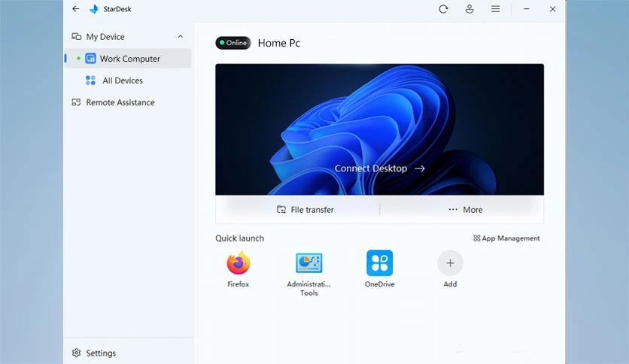Image resolution: width=629 pixels, height=364 pixels.
Task: Launch OneDrive from Quick launch
Action: tap(379, 269)
